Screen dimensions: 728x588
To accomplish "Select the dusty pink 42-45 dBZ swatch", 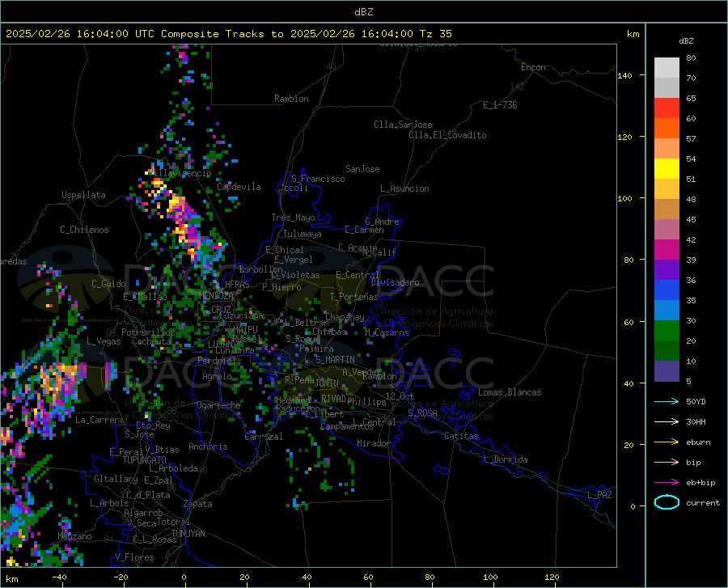I will [x=667, y=229].
